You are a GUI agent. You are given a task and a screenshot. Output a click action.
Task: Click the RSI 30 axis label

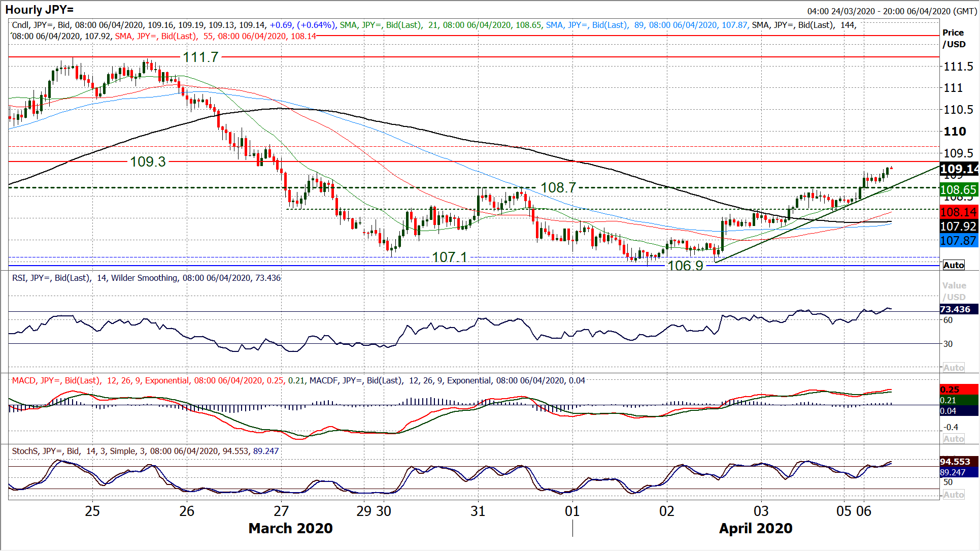pos(948,344)
